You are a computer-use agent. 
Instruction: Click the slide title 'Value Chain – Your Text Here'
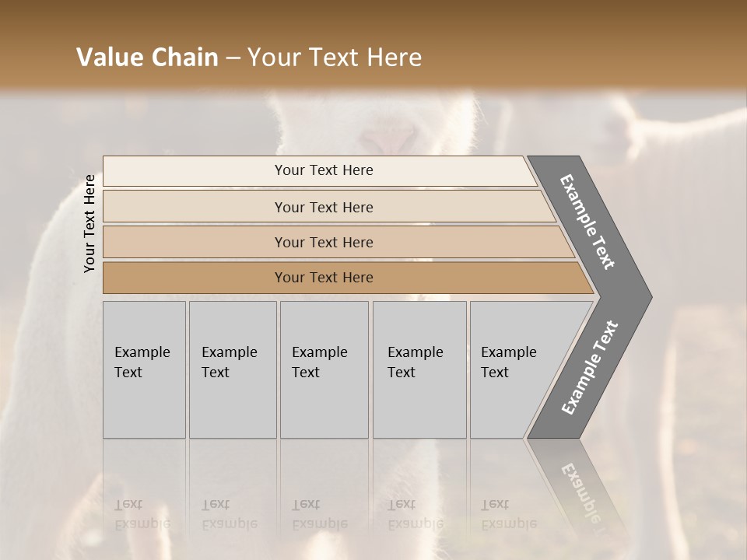pos(249,58)
